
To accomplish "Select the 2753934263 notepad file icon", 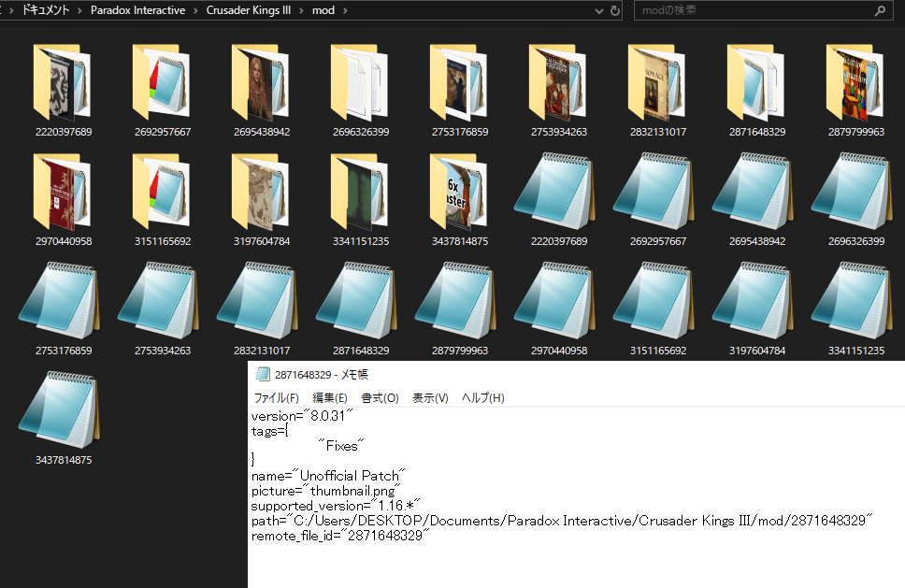I will click(x=158, y=300).
